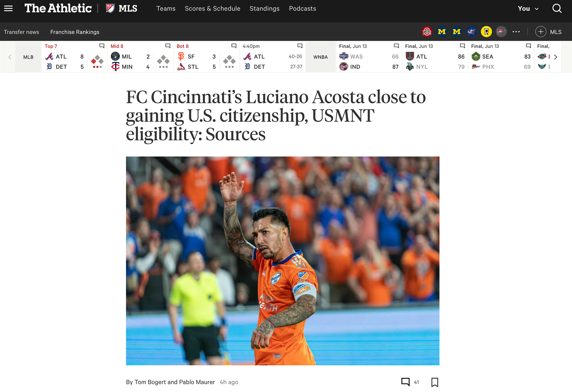This screenshot has width=572, height=392.
Task: Open the Transfer news link
Action: [21, 32]
